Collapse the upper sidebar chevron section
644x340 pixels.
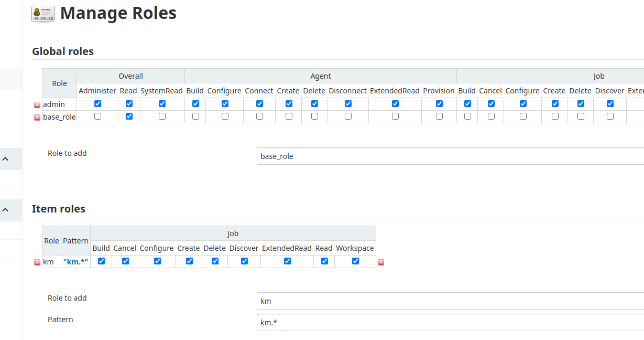pos(5,158)
